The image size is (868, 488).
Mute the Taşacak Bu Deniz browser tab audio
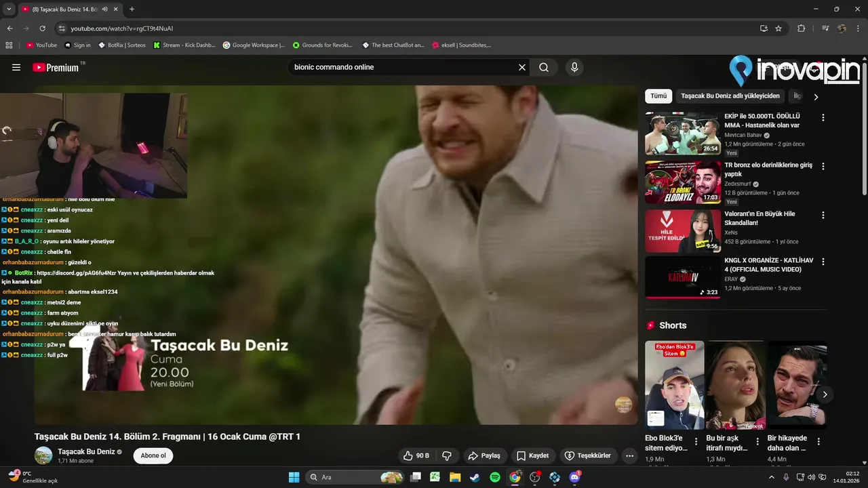[x=104, y=9]
